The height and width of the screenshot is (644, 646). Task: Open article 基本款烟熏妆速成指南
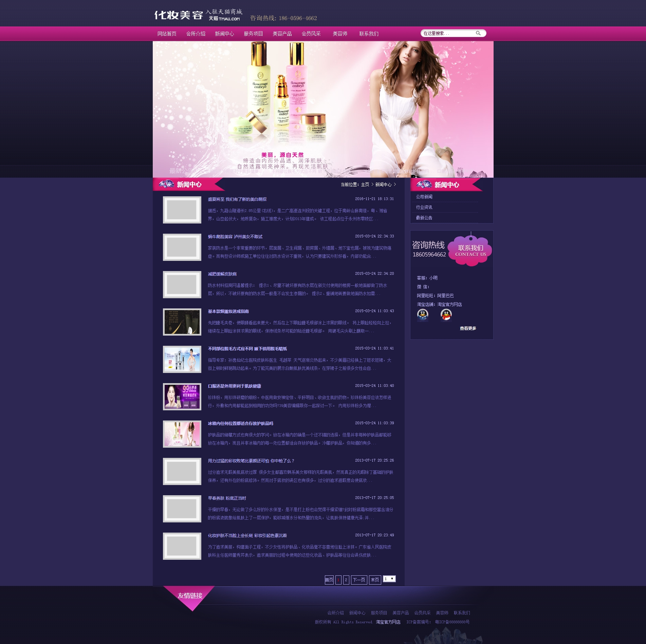click(x=228, y=311)
